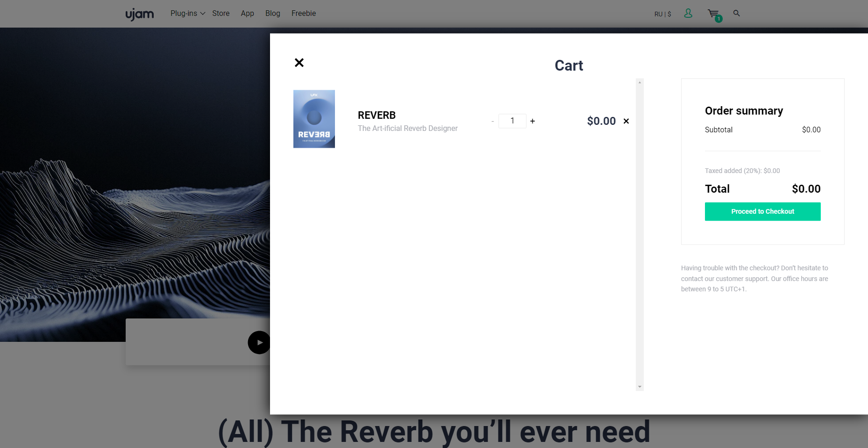Click the REVERB product name

tap(377, 115)
